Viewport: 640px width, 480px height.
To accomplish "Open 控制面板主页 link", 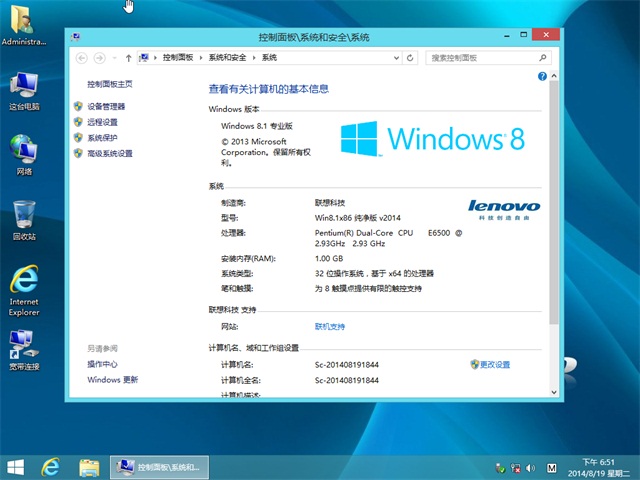I will pos(110,84).
